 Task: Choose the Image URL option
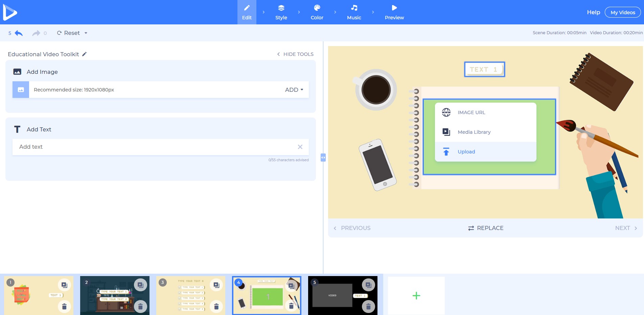471,112
